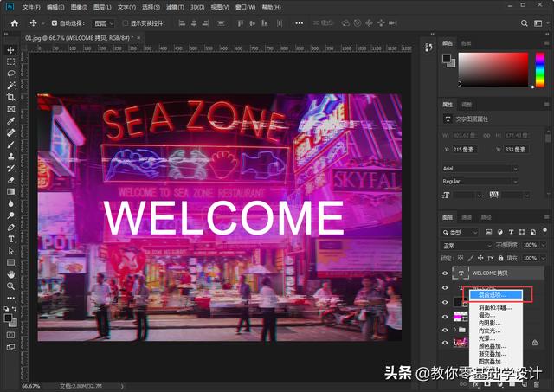Click the lock position icon in Layers panel

click(x=480, y=258)
